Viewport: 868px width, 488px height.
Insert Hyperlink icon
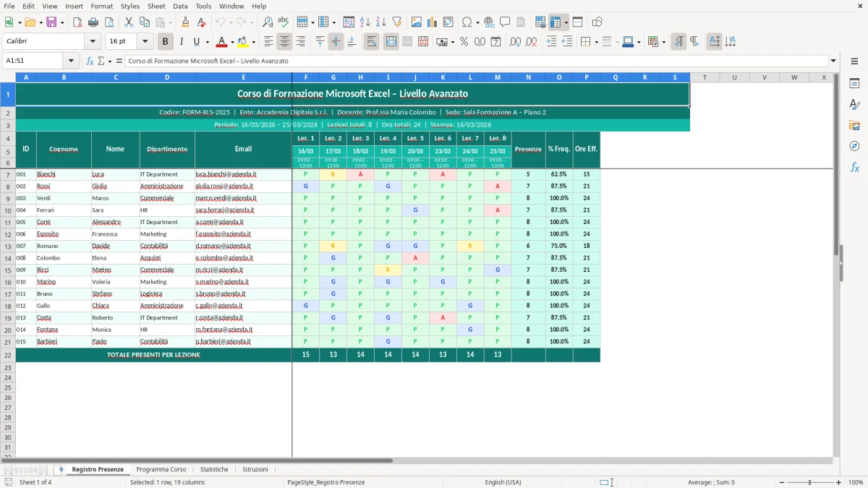click(489, 22)
